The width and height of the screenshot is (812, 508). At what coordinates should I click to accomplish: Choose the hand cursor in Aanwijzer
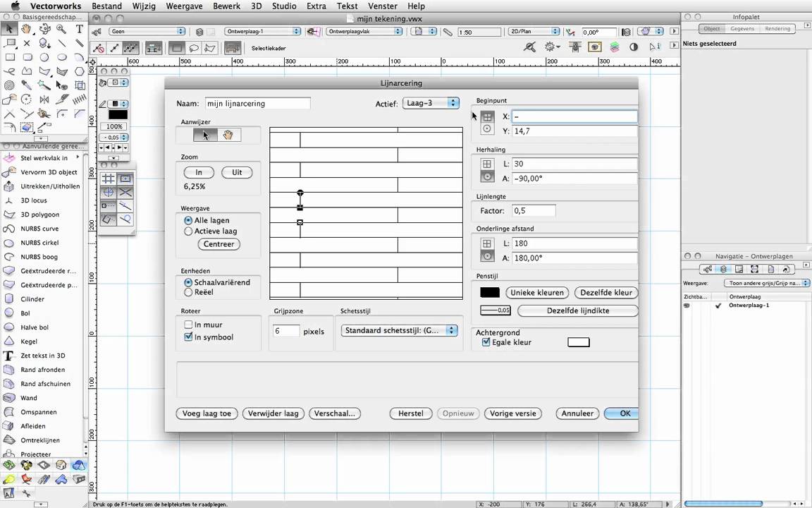coord(228,135)
